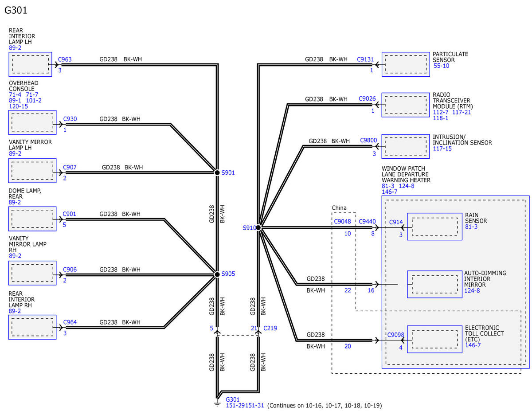Open connector C9026 link
The image size is (532, 411).
click(x=368, y=99)
